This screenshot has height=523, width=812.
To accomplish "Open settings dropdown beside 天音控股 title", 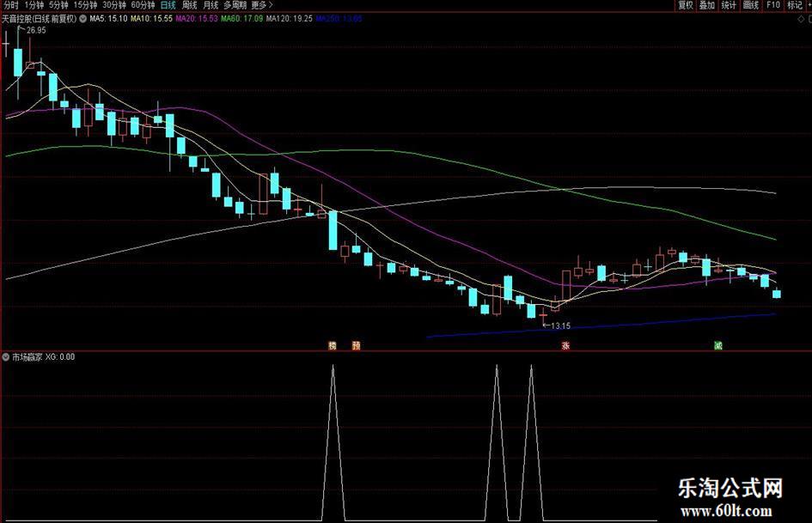I will 82,19.
